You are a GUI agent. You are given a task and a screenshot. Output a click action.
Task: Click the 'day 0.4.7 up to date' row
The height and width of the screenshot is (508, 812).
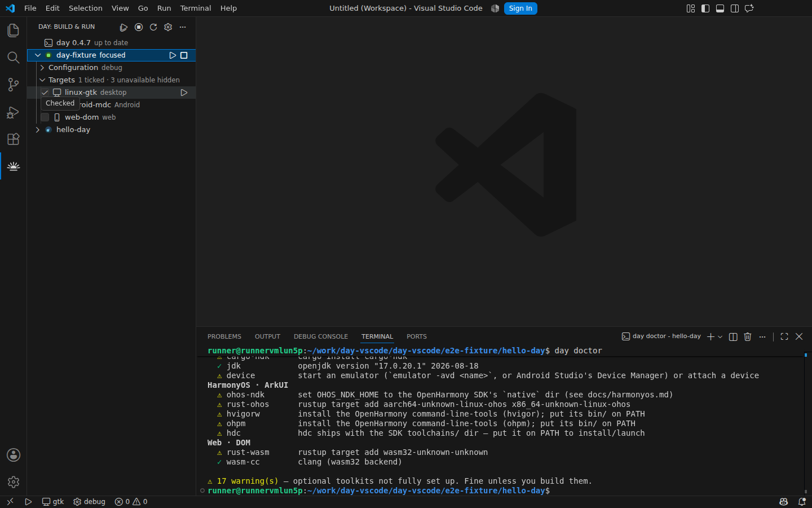point(112,43)
